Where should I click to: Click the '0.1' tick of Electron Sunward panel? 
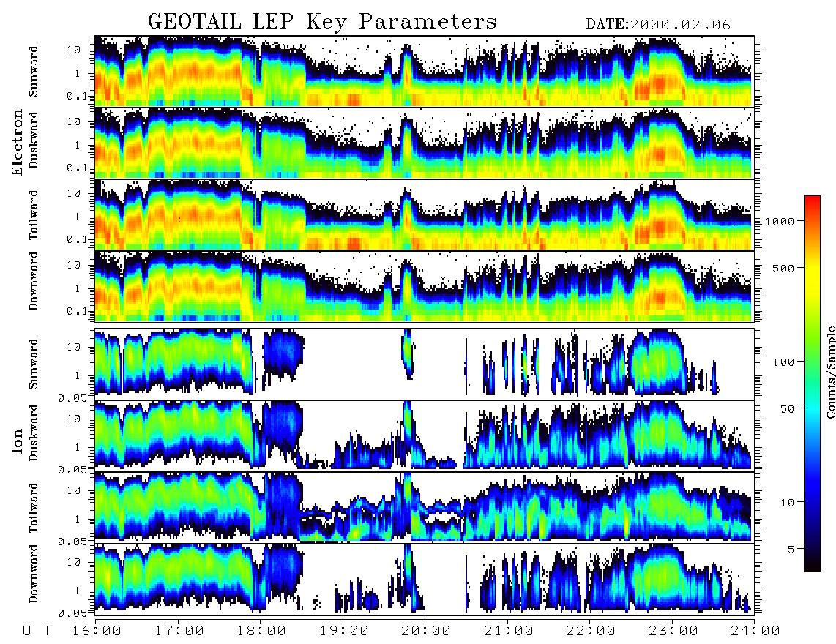76,97
